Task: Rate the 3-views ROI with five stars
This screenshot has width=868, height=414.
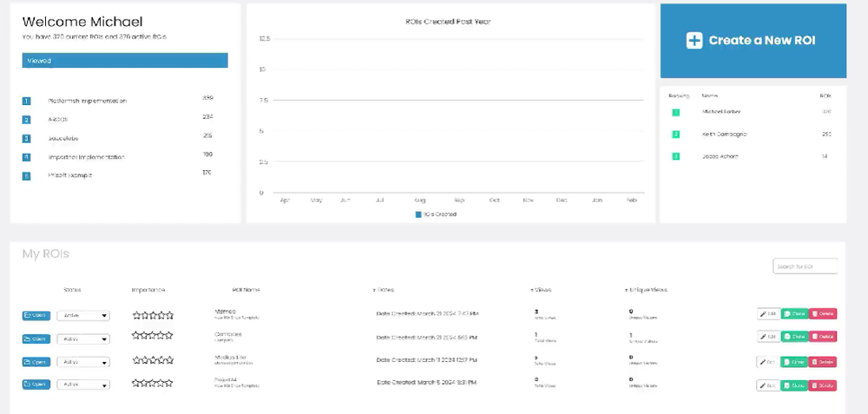Action: coord(169,315)
